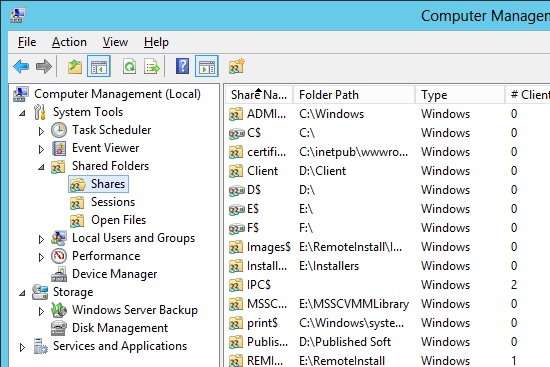This screenshot has height=367, width=550.
Task: Click the Task Scheduler clock icon
Action: coord(59,130)
